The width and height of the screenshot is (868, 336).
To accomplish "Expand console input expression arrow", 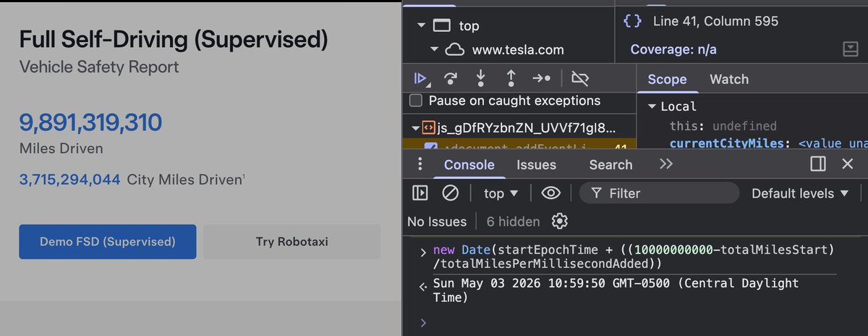I will (423, 251).
